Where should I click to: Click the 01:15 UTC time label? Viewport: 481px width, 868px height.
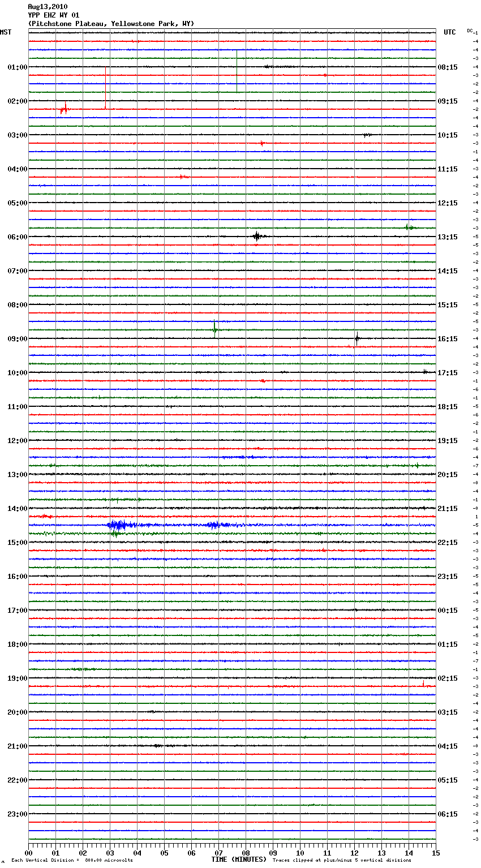pyautogui.click(x=448, y=644)
